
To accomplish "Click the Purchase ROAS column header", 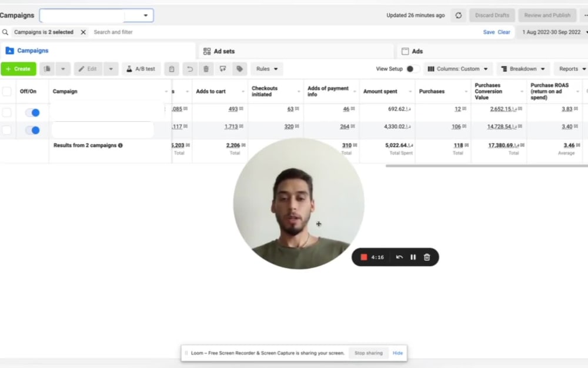I will [x=549, y=91].
